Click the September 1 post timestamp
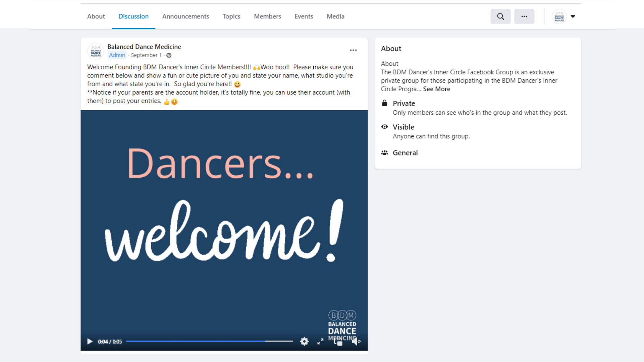The width and height of the screenshot is (644, 362). point(146,55)
